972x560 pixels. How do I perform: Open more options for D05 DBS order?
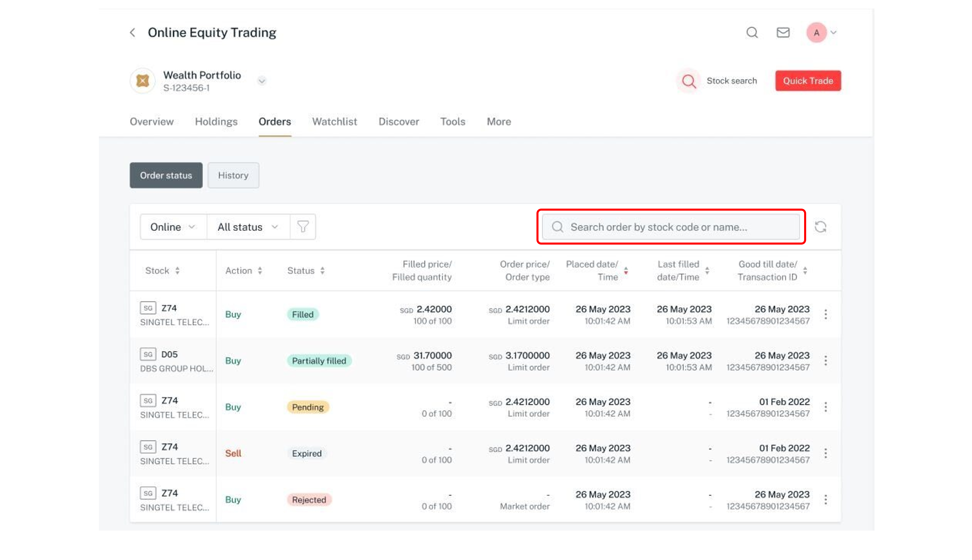(826, 361)
